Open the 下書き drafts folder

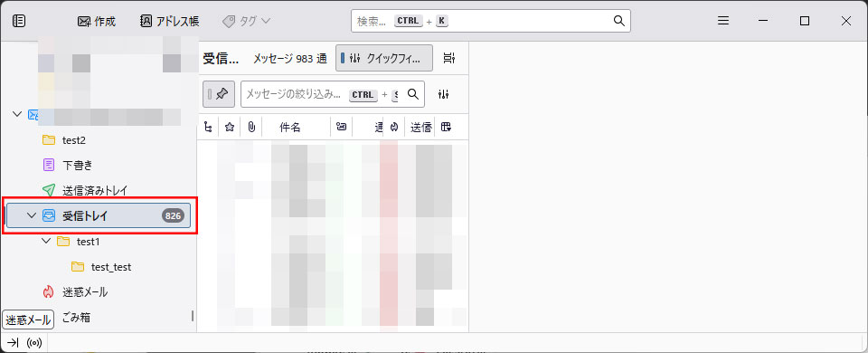pos(78,165)
